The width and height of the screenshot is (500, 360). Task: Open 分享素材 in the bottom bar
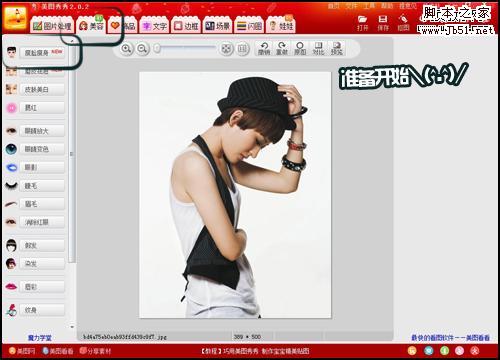(x=96, y=351)
